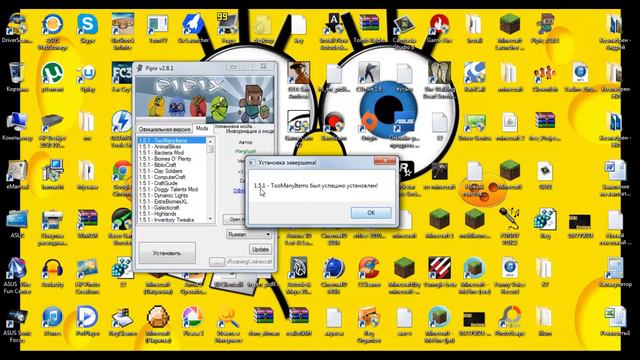
Task: Select '1.5.1 - Galacticraft' in the list
Action: click(x=172, y=208)
